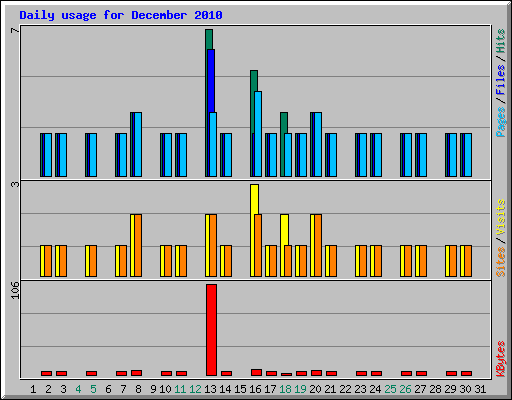Screen dimensions: 512x400
Task: Click green weekend day "12" on the x-axis
Action: click(x=195, y=389)
